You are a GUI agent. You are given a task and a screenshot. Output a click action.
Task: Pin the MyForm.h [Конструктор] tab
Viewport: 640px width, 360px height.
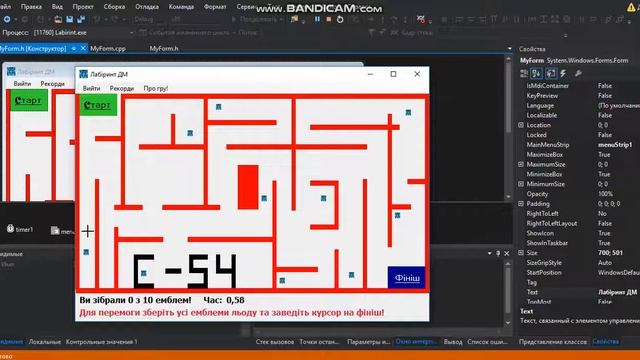(x=74, y=48)
